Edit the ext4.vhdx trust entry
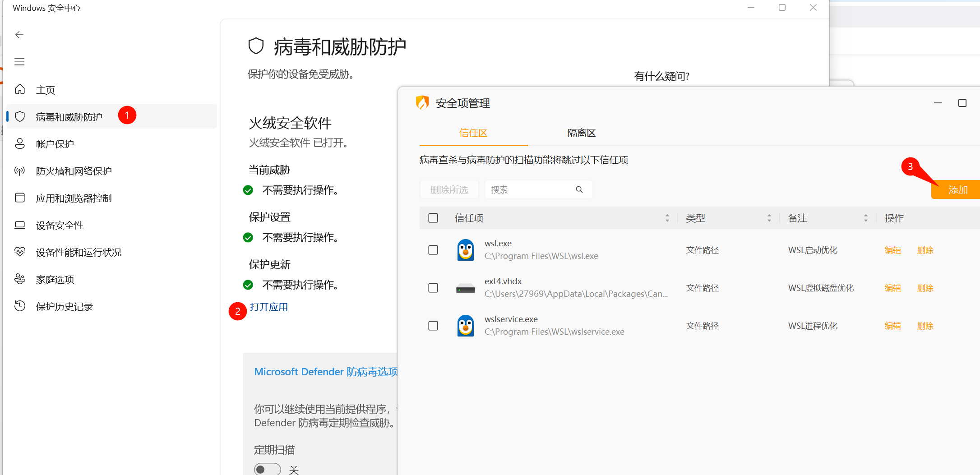 point(893,288)
